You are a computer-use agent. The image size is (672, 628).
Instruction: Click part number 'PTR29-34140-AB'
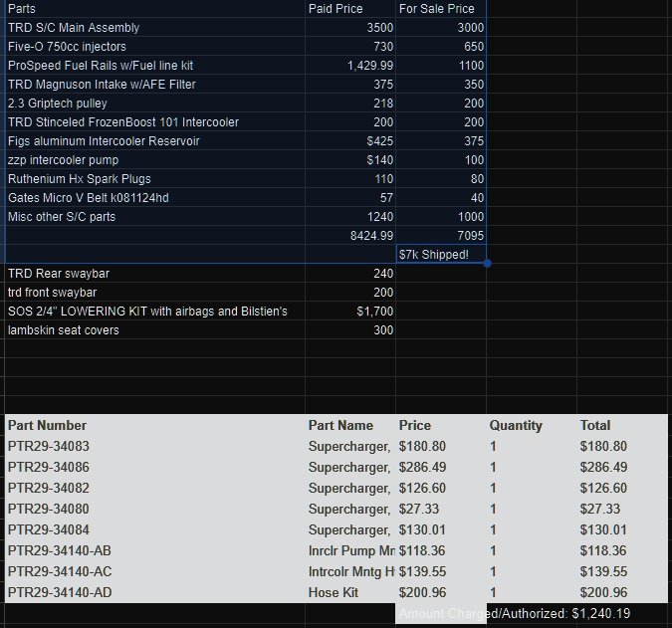[x=154, y=550]
